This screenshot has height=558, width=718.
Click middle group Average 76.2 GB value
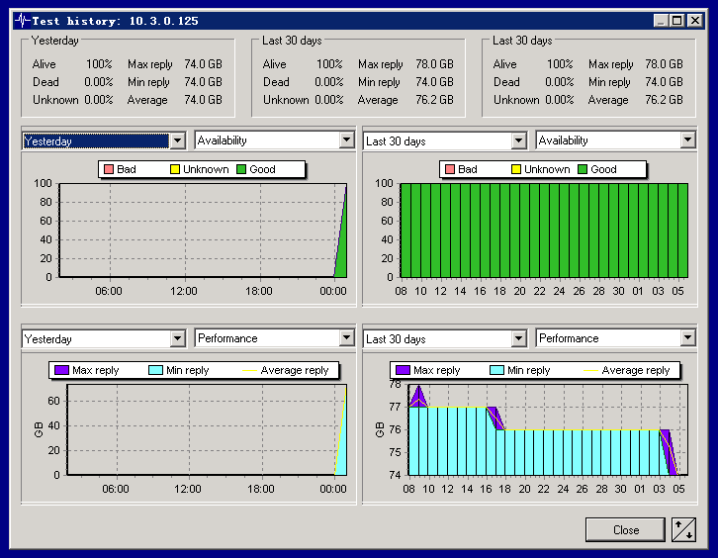[435, 100]
